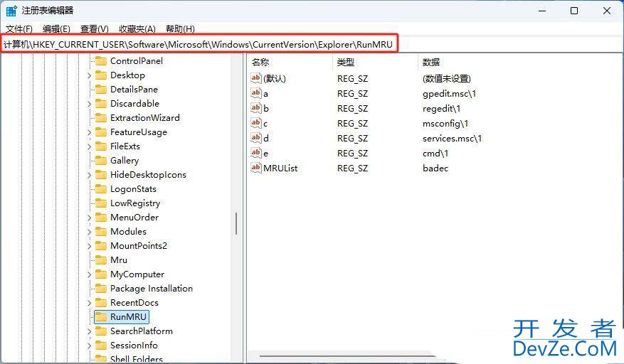Expand the SearchPlatform key
The image size is (624, 364).
click(x=89, y=331)
